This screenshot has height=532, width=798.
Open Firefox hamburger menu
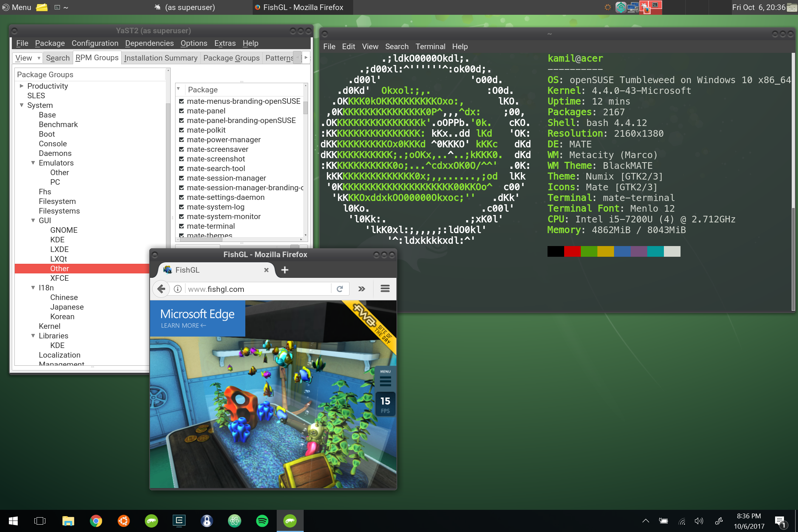point(385,289)
